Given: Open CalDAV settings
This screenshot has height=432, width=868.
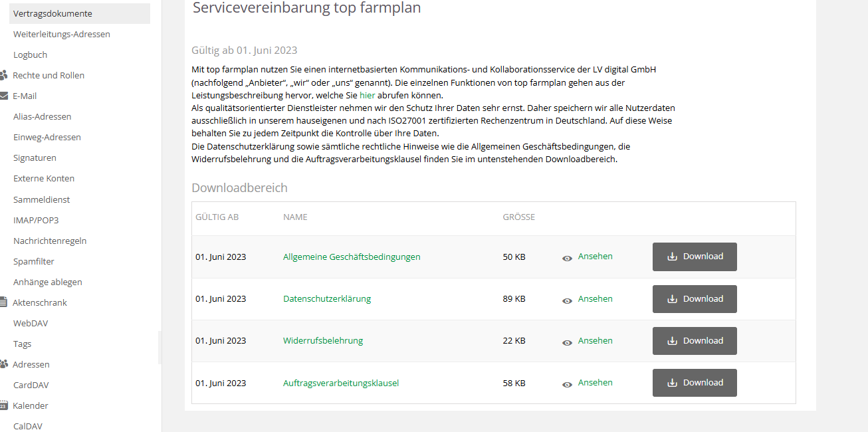Looking at the screenshot, I should click(x=28, y=426).
